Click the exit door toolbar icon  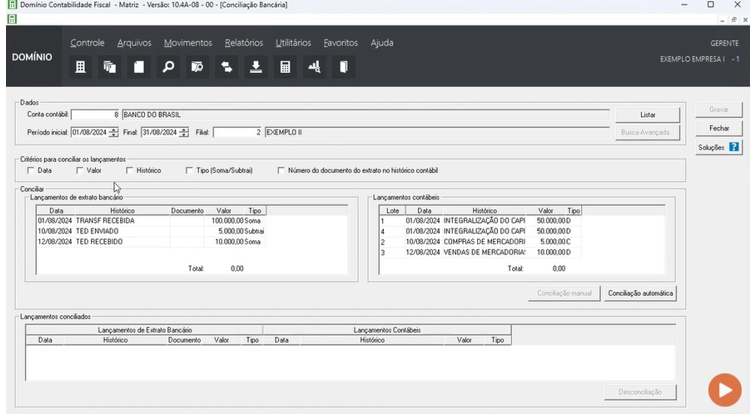(x=343, y=67)
